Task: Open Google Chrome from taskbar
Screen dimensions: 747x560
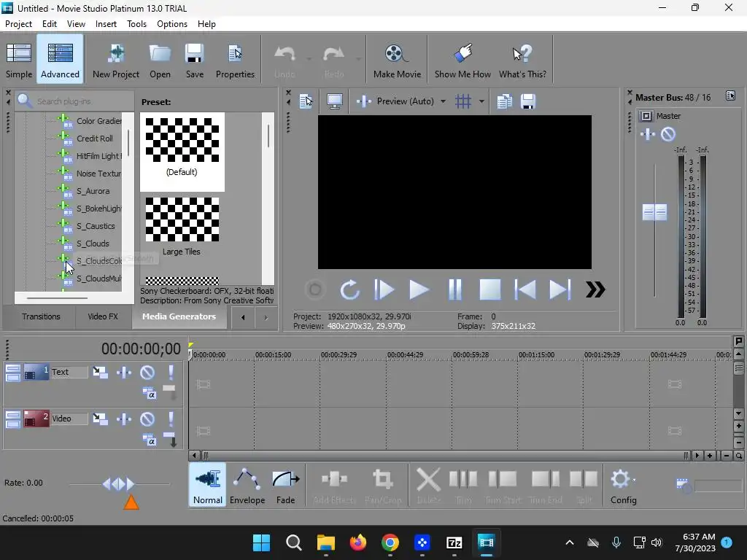Action: (390, 542)
